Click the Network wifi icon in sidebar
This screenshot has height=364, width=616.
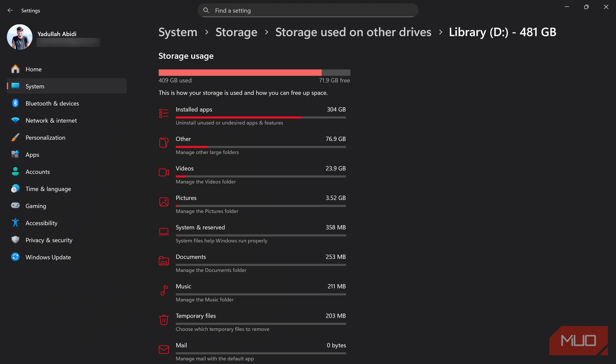[15, 120]
